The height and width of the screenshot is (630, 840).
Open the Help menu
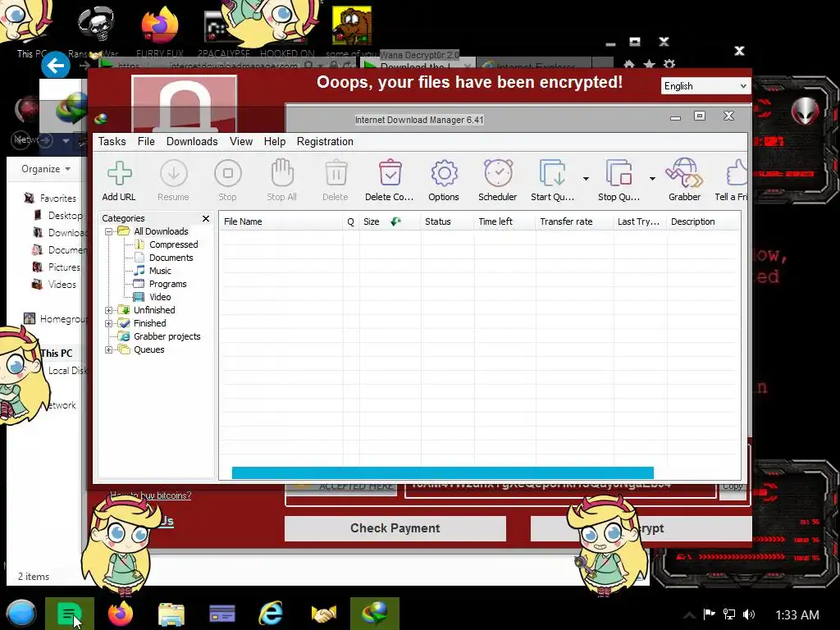point(274,141)
